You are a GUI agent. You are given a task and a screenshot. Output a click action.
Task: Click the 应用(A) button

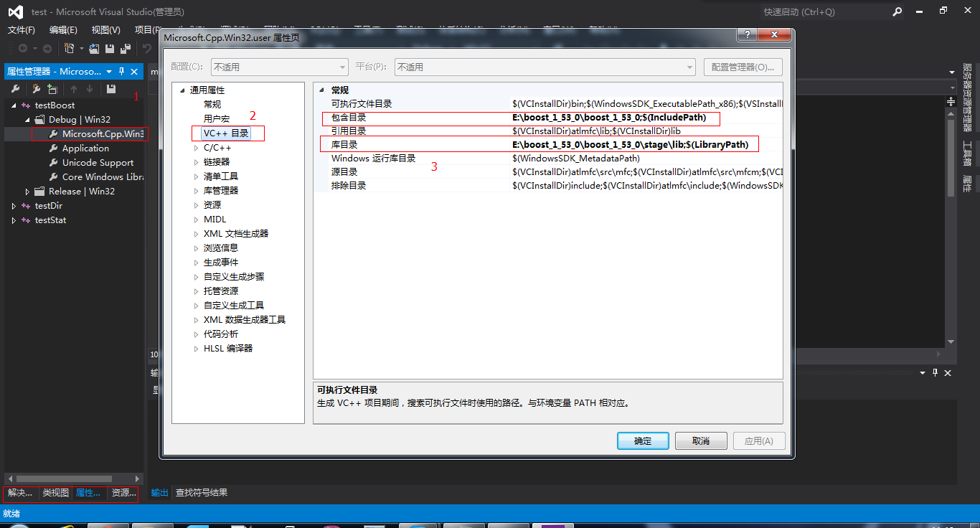coord(759,440)
